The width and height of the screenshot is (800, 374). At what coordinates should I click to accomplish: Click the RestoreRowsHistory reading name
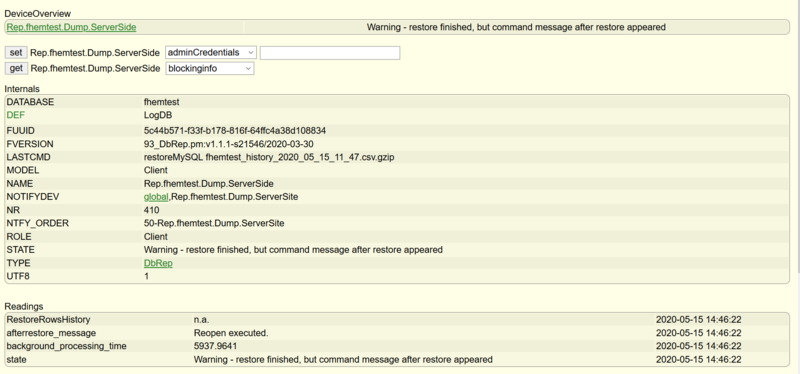[48, 320]
